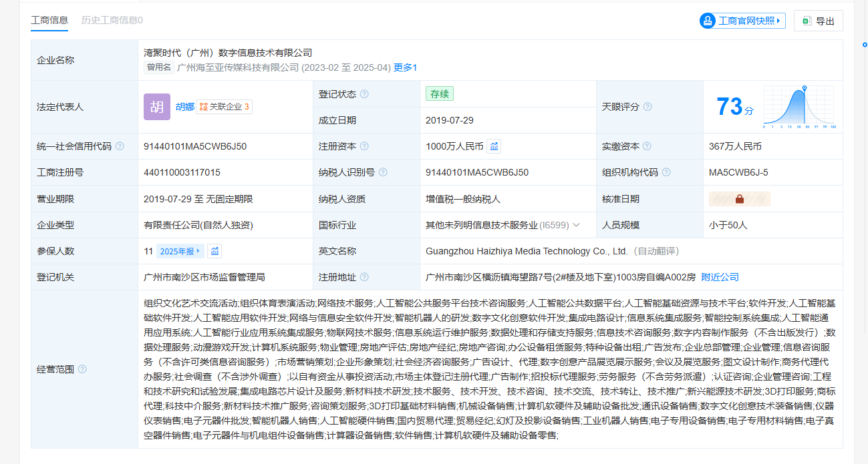Switch to the 历史工商信息 tab
The image size is (868, 464).
pos(112,20)
